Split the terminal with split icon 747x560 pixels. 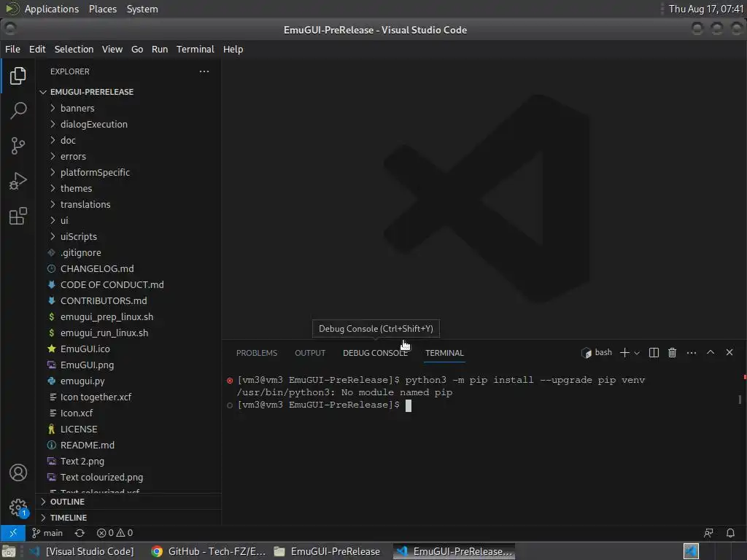654,352
